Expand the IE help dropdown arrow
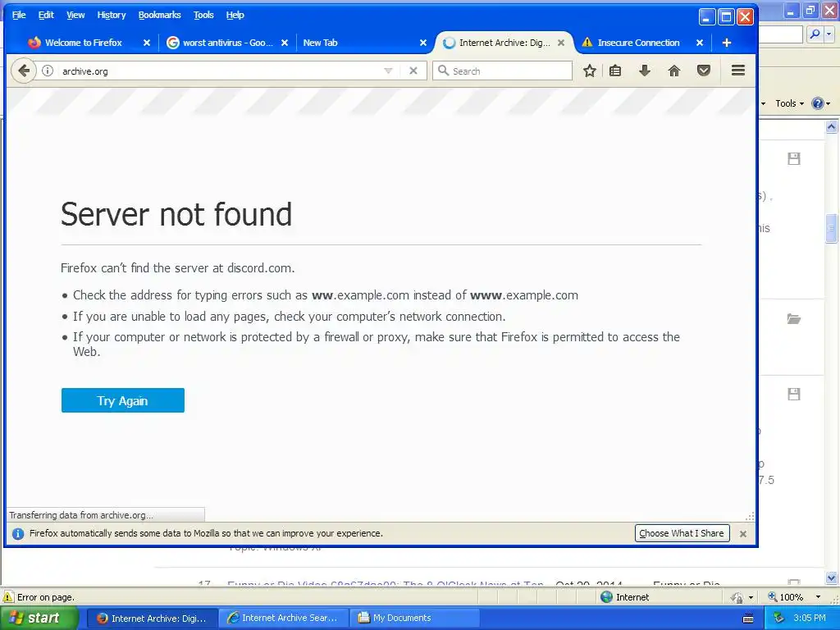The image size is (840, 630). pyautogui.click(x=829, y=103)
